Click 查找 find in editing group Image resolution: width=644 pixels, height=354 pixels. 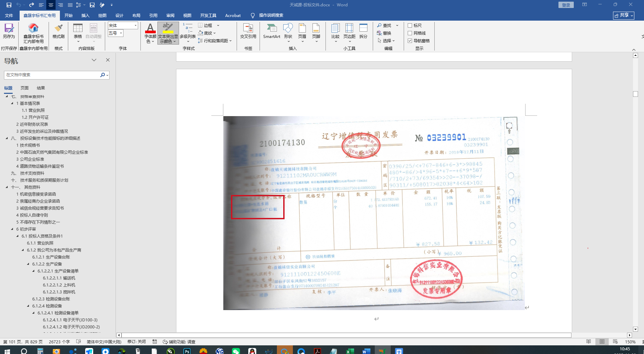tap(384, 25)
